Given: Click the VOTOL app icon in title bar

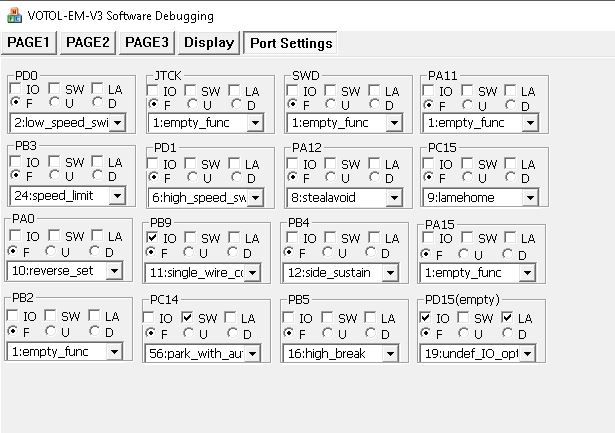Looking at the screenshot, I should [12, 16].
